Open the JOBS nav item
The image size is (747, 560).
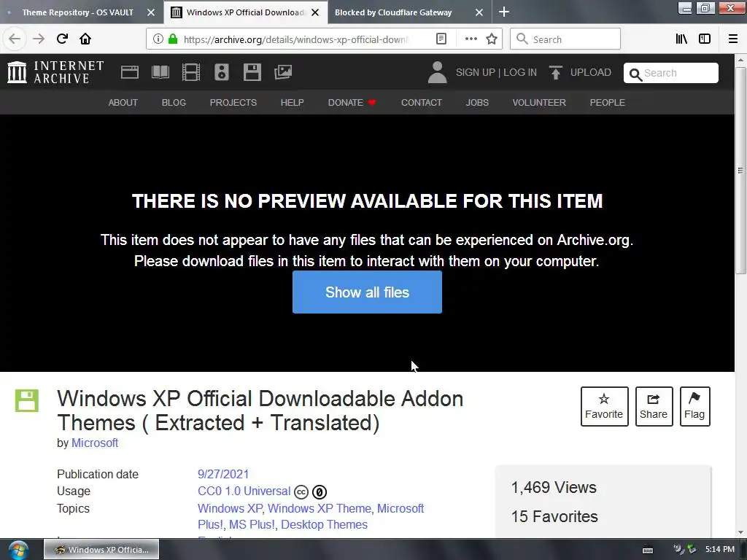(x=477, y=102)
